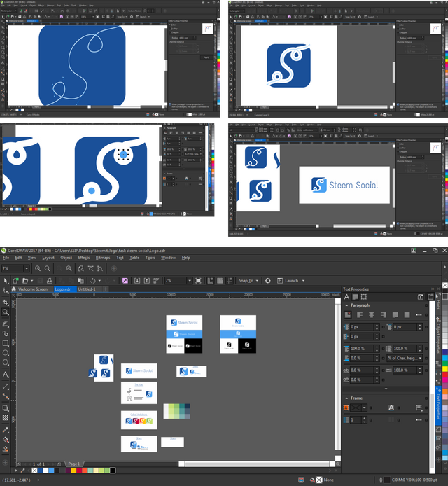This screenshot has height=486, width=448.
Task: Expand the Launch dropdown arrow
Action: pyautogui.click(x=303, y=281)
